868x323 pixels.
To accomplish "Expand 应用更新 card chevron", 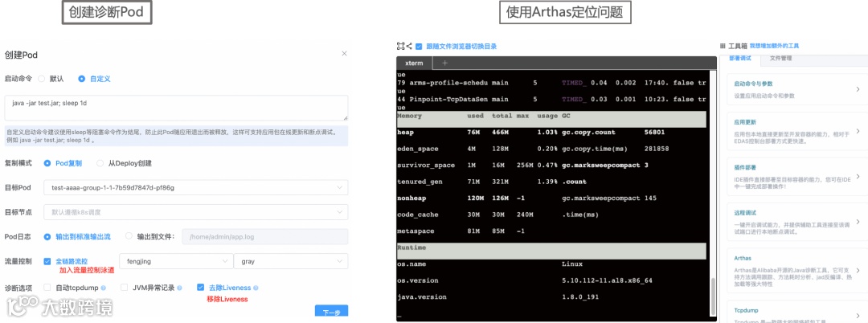I will pos(858,131).
